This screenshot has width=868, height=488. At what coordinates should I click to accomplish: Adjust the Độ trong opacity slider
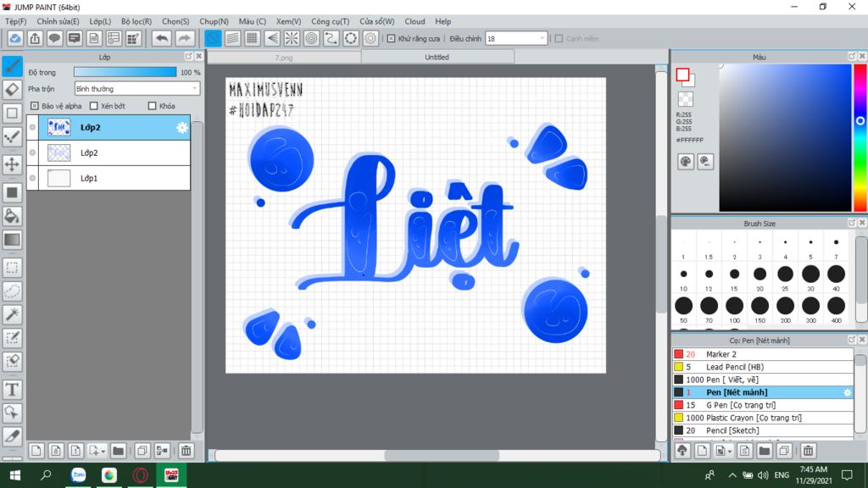point(125,72)
